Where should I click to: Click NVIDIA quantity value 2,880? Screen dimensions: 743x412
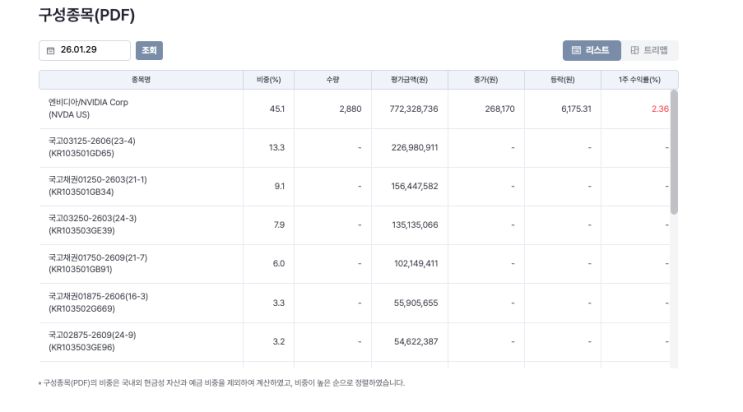click(350, 109)
